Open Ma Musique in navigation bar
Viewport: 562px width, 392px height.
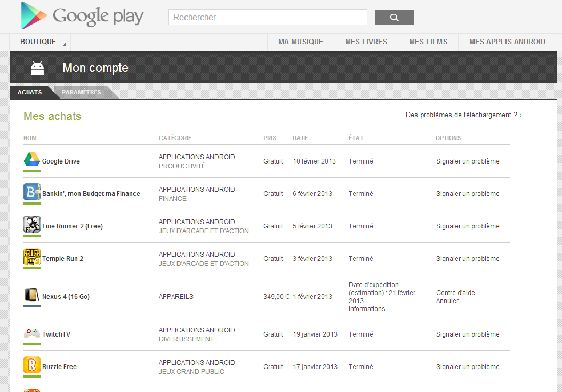tap(301, 42)
